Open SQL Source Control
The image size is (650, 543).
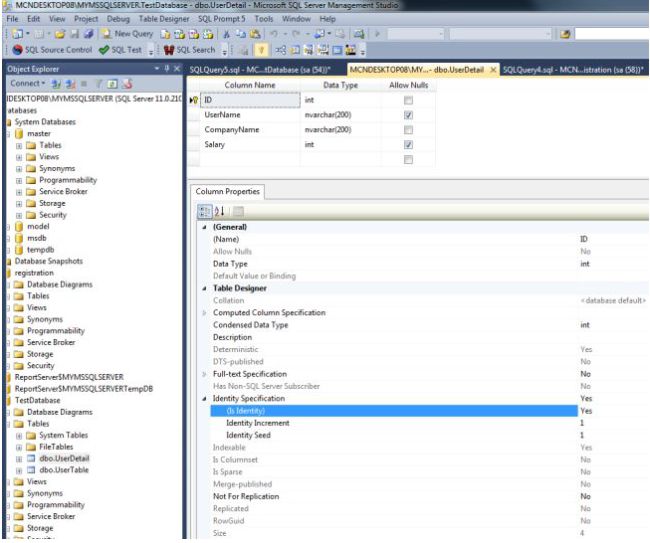(52, 50)
